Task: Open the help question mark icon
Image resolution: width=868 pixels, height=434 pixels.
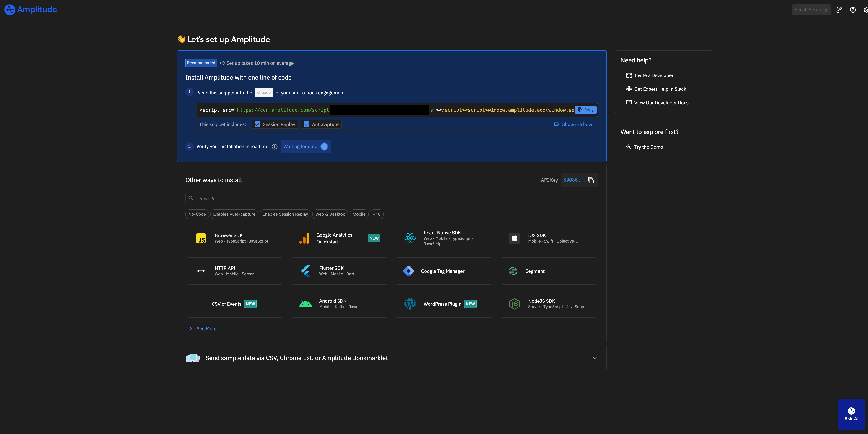Action: pyautogui.click(x=852, y=10)
